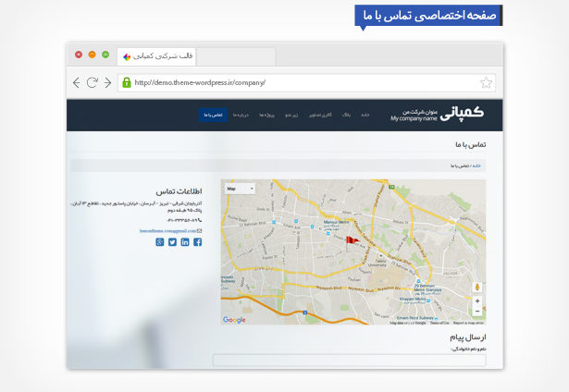The image size is (569, 392).
Task: Open the خانه menu item in the navbar
Action: click(365, 115)
